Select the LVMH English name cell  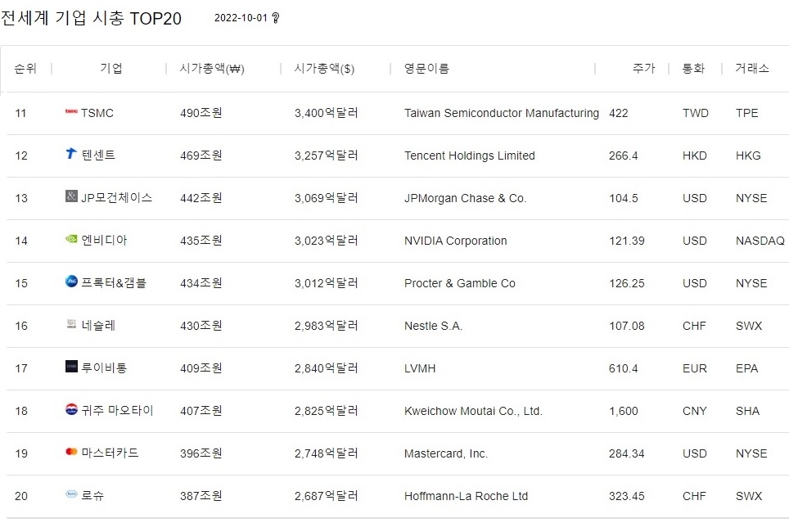pos(420,368)
